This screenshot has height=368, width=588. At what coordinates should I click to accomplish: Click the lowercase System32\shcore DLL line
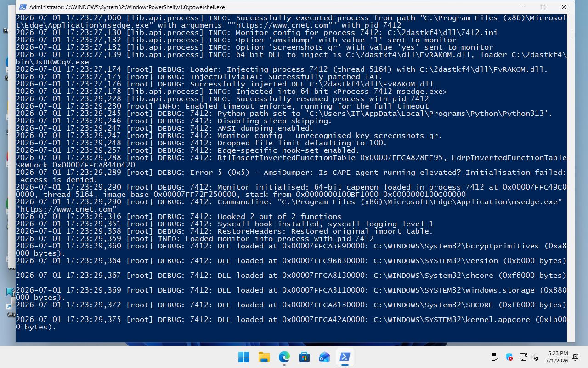coord(291,276)
